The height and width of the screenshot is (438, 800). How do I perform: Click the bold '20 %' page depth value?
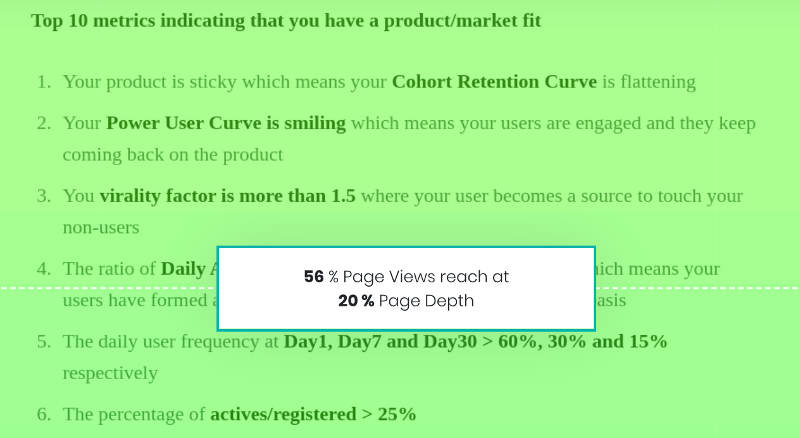(356, 301)
